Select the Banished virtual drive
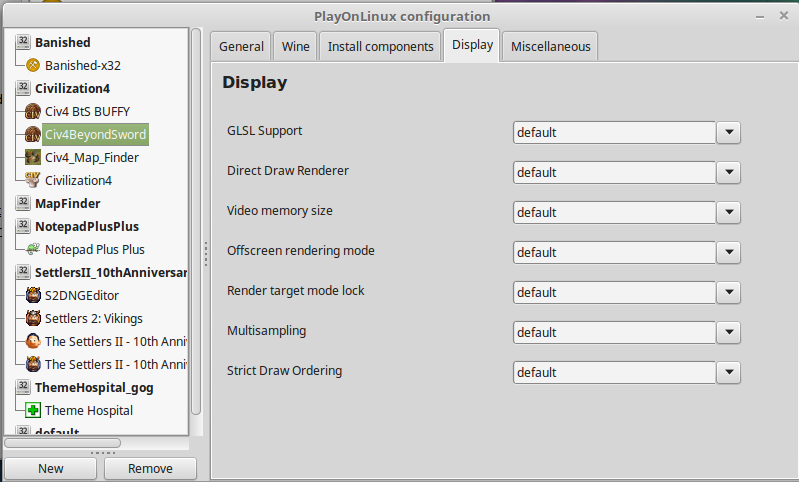The image size is (799, 482). tap(63, 42)
